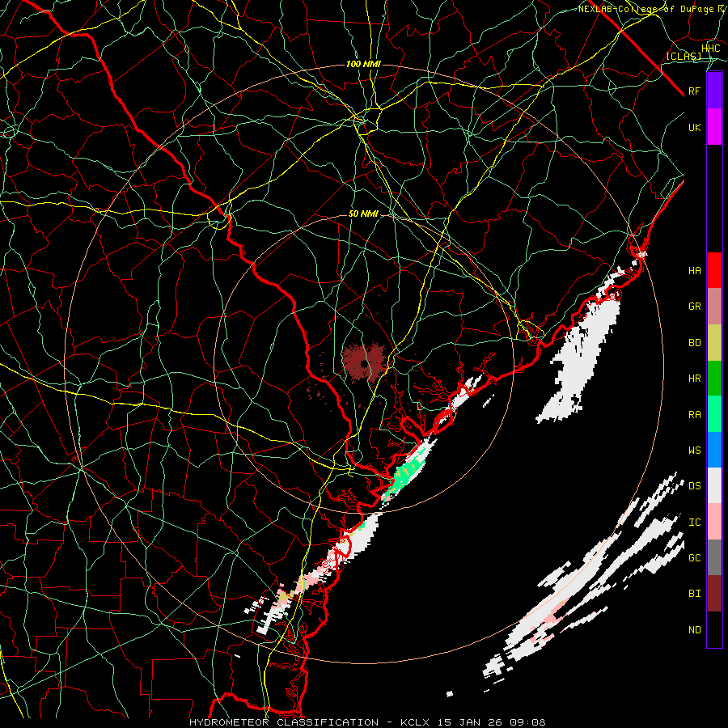The image size is (728, 728).
Task: Click the RA legend label
Action: coord(695,415)
